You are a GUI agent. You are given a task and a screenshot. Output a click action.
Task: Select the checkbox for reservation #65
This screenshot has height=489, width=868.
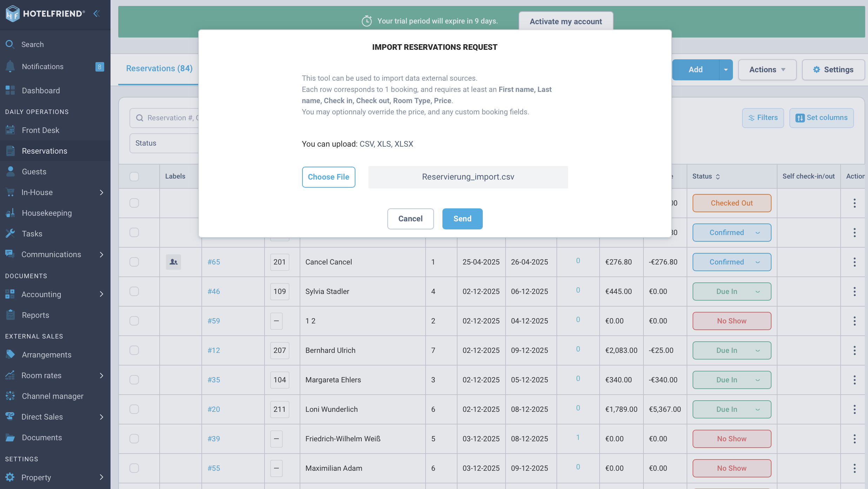134,262
